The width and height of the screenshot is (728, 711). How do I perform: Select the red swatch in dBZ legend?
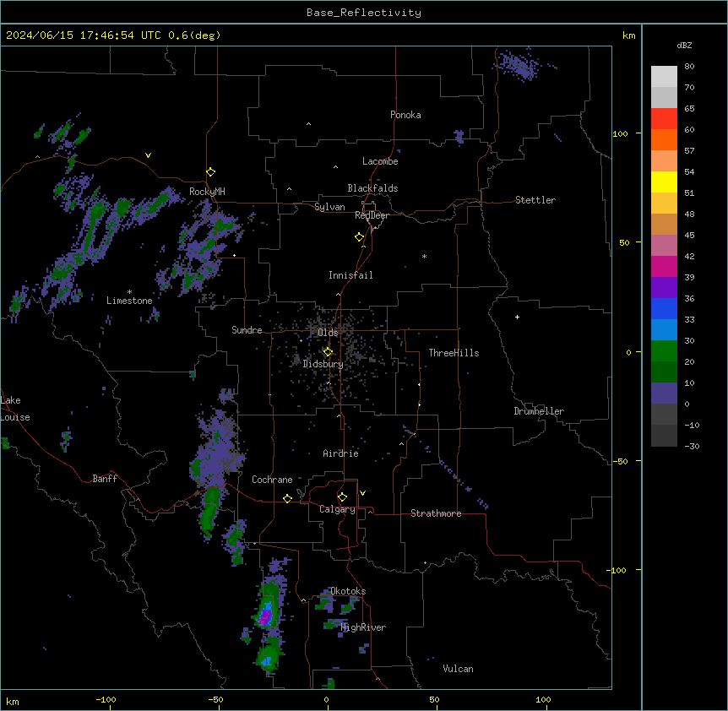664,119
